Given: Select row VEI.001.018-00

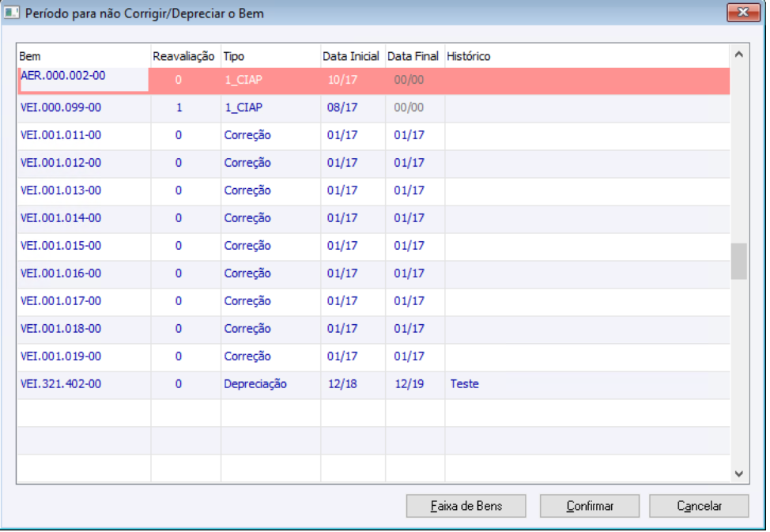Looking at the screenshot, I should [x=374, y=329].
